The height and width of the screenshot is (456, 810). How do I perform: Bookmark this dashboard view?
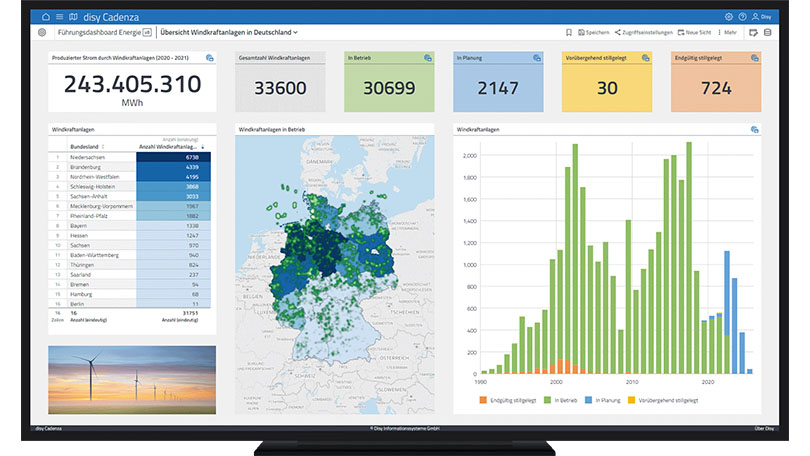click(x=569, y=32)
